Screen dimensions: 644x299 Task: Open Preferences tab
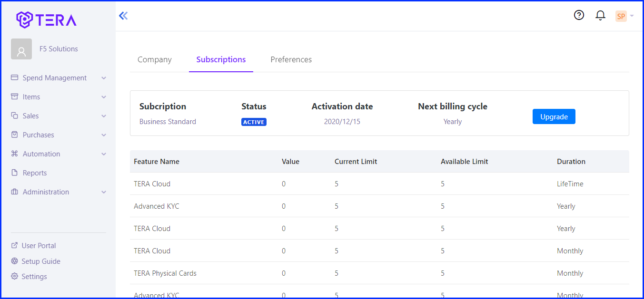coord(291,60)
